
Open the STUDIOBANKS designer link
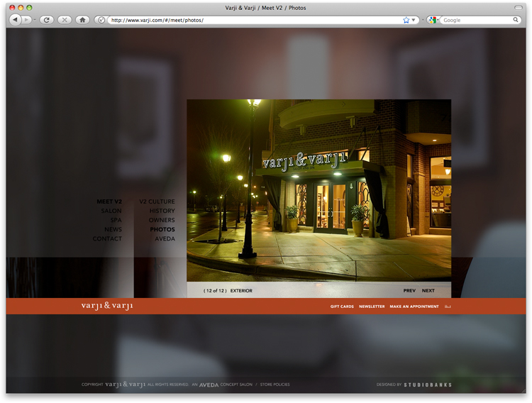click(428, 385)
